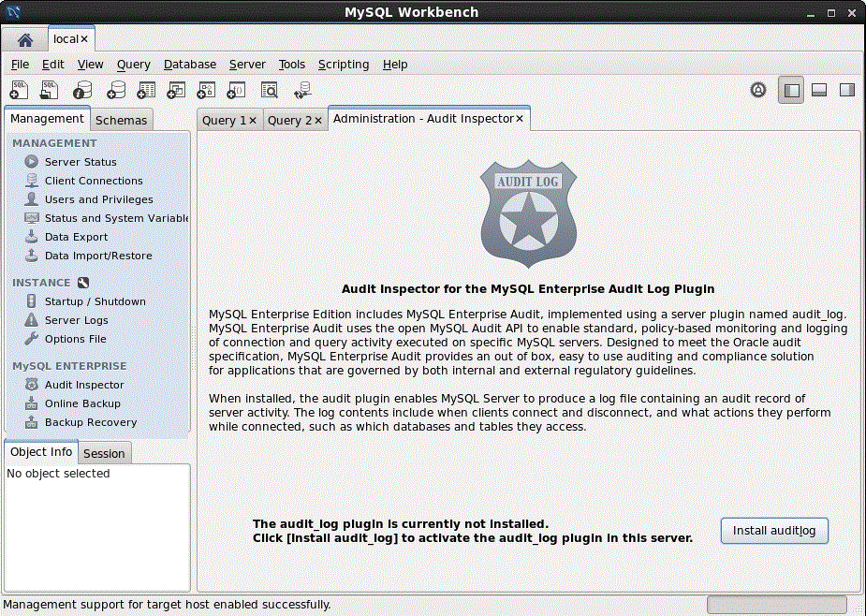Open the Server menu dropdown

(x=247, y=65)
